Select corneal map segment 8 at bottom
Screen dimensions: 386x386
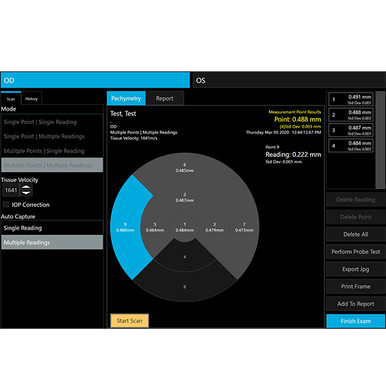(185, 286)
